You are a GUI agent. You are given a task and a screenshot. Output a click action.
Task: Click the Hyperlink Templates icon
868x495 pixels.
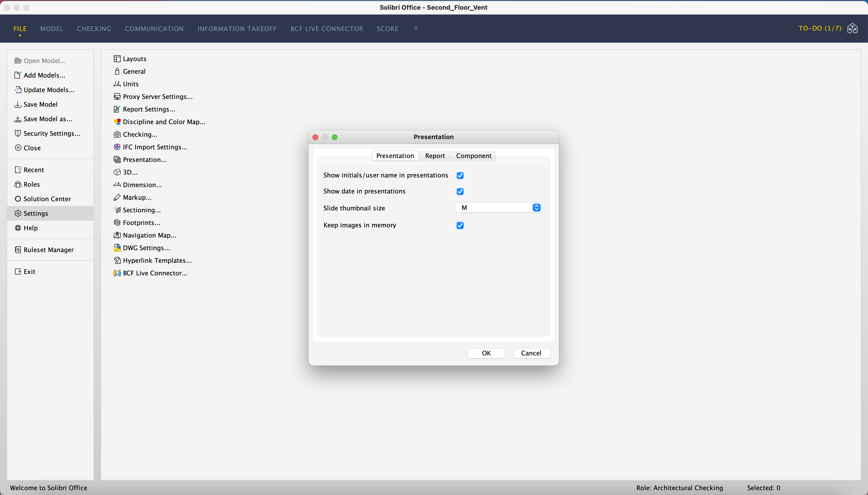[117, 260]
